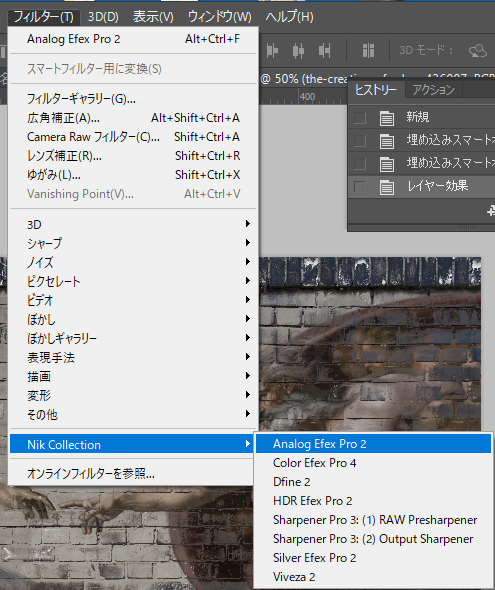Select the 新規 history state
This screenshot has width=495, height=590.
coord(422,118)
